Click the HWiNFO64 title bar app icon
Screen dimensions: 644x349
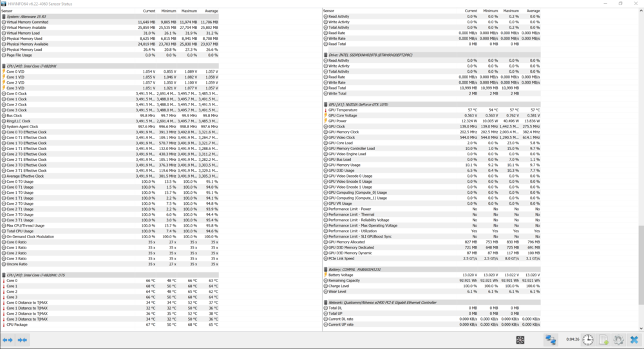tap(5, 3)
